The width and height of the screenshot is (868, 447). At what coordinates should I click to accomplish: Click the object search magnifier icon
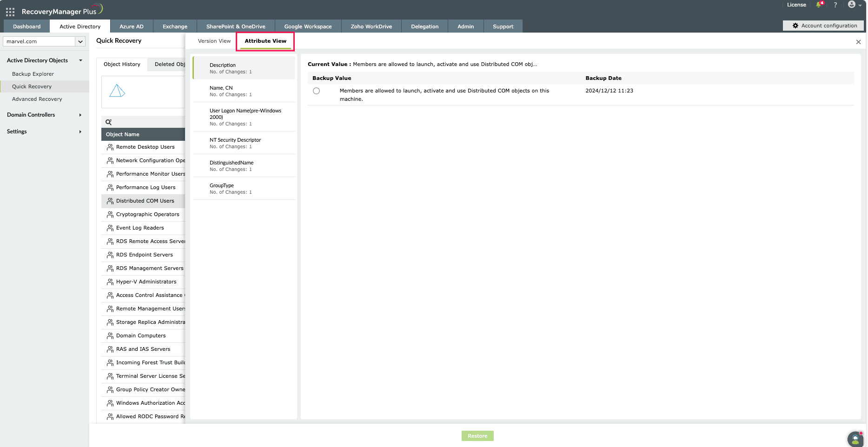[x=108, y=122]
